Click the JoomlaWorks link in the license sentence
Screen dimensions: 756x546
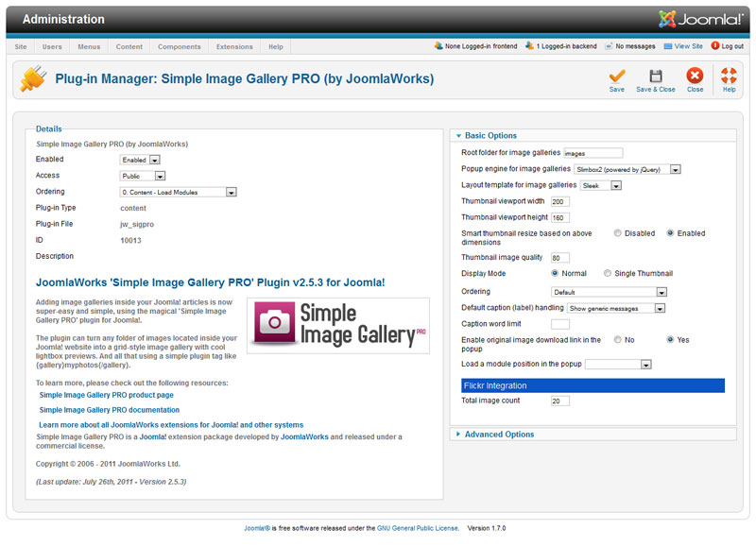coord(304,436)
